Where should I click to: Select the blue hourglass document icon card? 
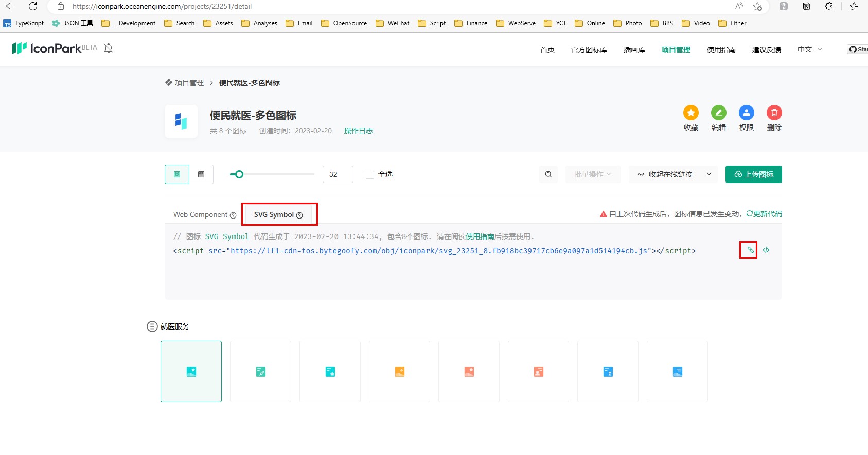608,371
